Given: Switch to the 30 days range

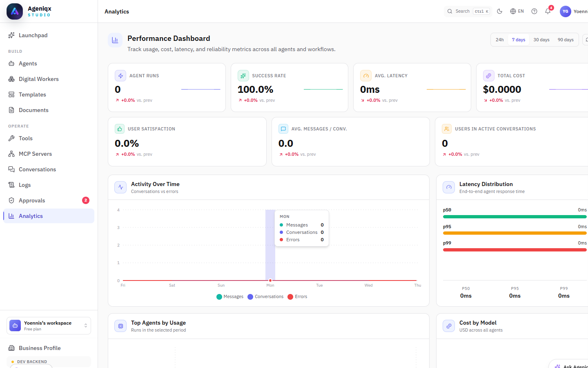Looking at the screenshot, I should (x=541, y=40).
